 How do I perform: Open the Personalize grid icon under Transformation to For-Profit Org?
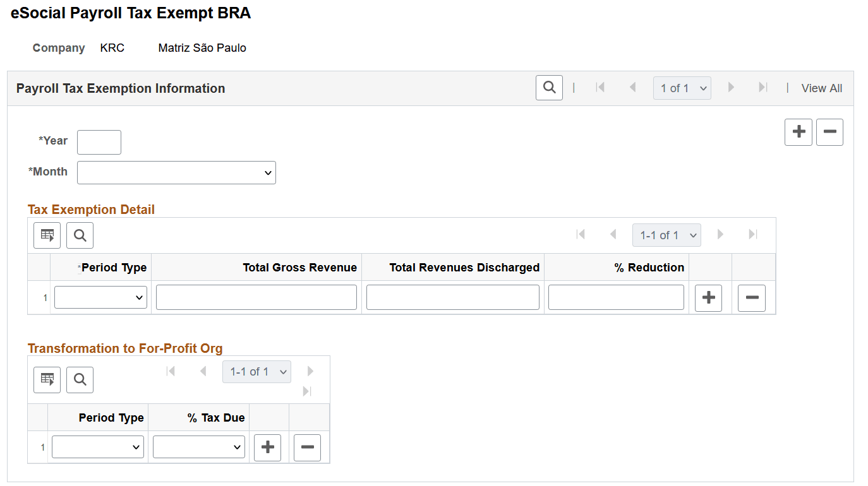click(47, 379)
